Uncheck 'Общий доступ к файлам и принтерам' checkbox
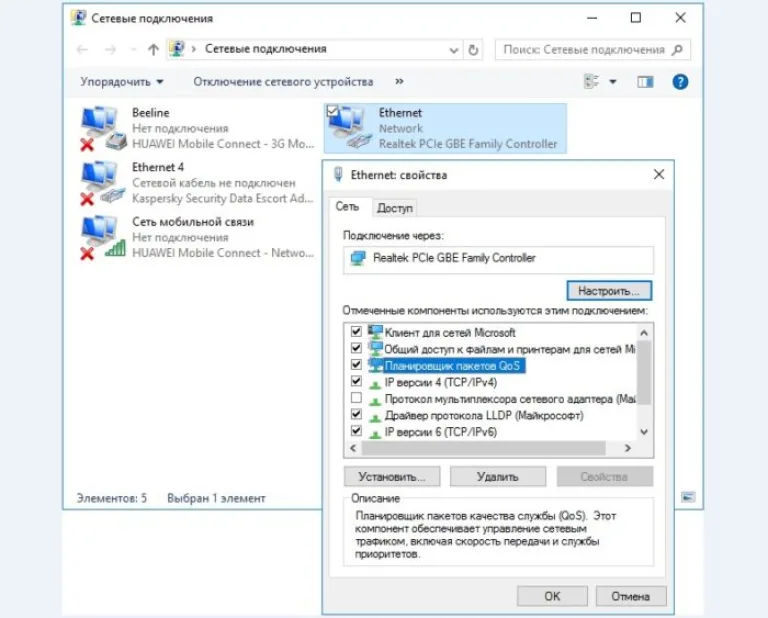The height and width of the screenshot is (618, 768). click(356, 348)
